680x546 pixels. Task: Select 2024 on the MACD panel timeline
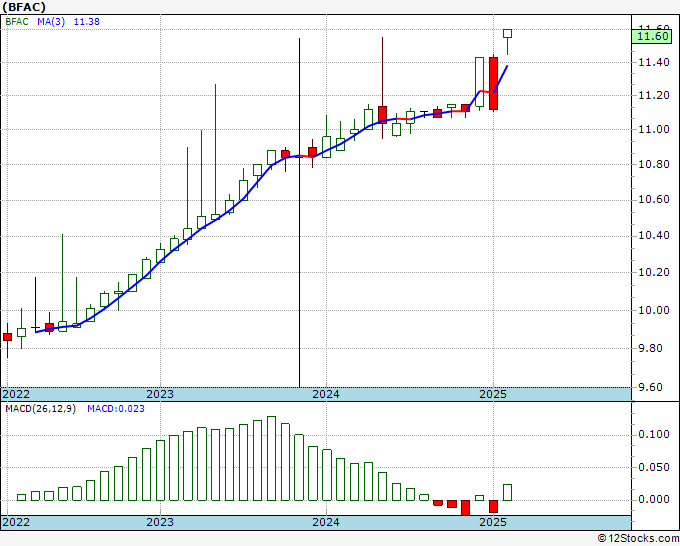tap(326, 522)
